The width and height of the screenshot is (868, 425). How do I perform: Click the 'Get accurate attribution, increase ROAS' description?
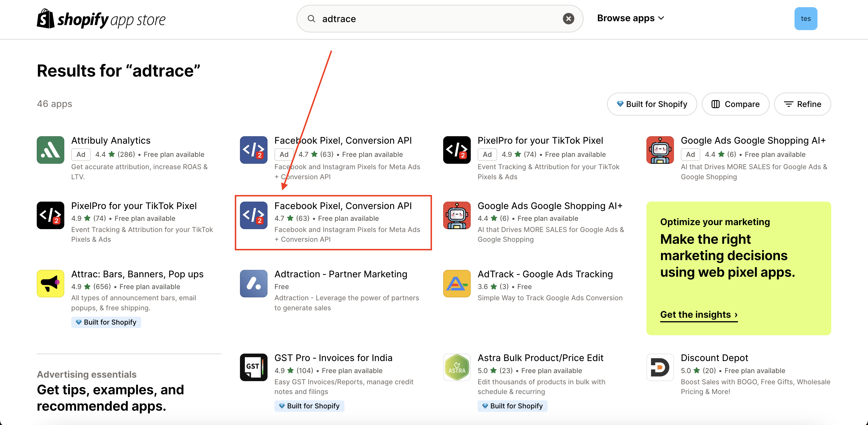pos(139,171)
